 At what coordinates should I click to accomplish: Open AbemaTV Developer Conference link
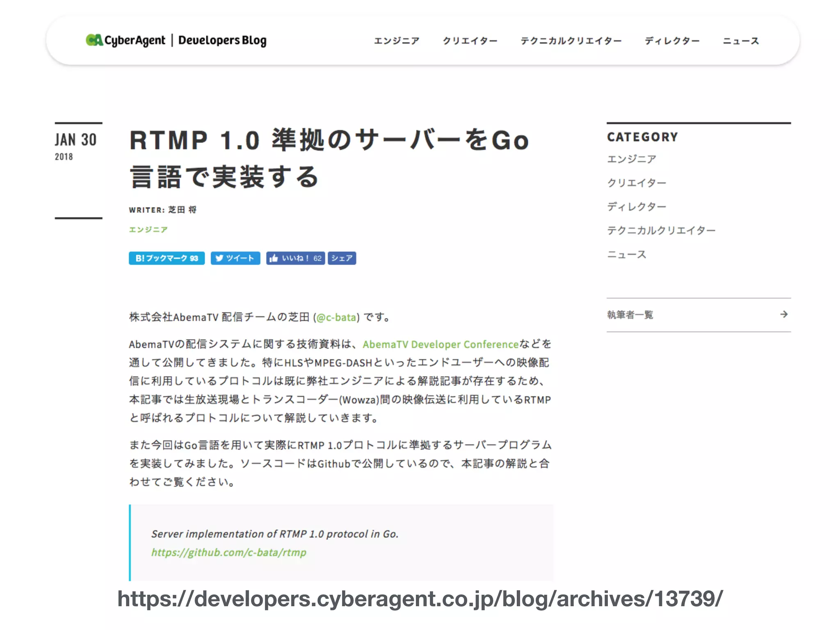pos(441,344)
